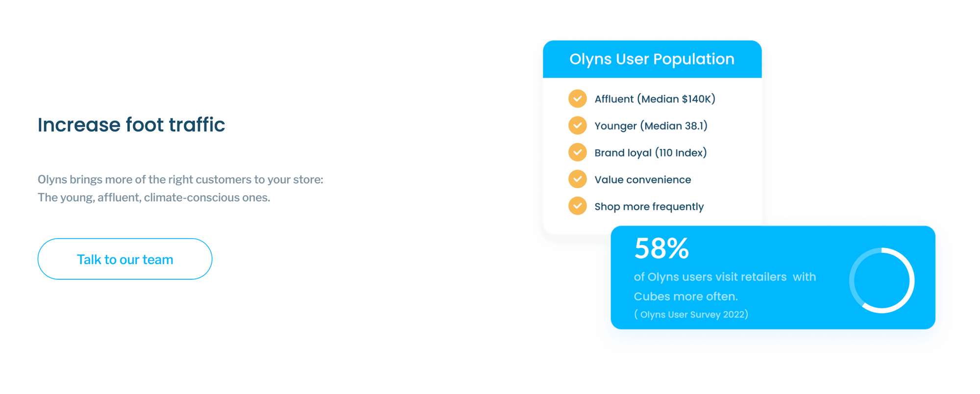Image resolution: width=980 pixels, height=394 pixels.
Task: Click the "The young, affluent, climate-conscious ones" line
Action: coord(154,197)
